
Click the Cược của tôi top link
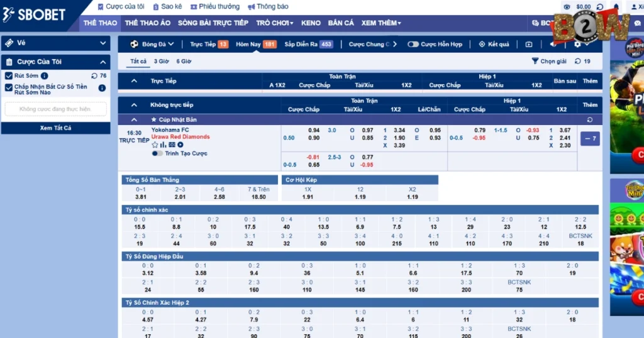tap(121, 6)
